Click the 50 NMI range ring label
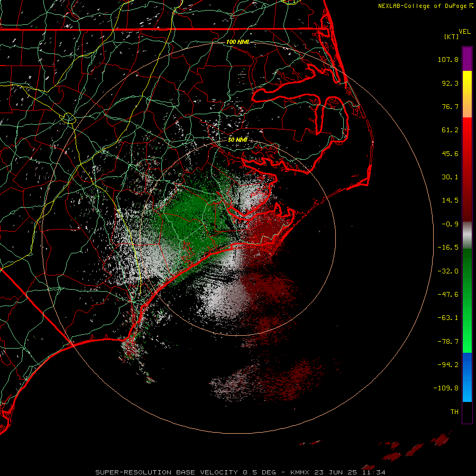Image resolution: width=476 pixels, height=476 pixels. [237, 140]
